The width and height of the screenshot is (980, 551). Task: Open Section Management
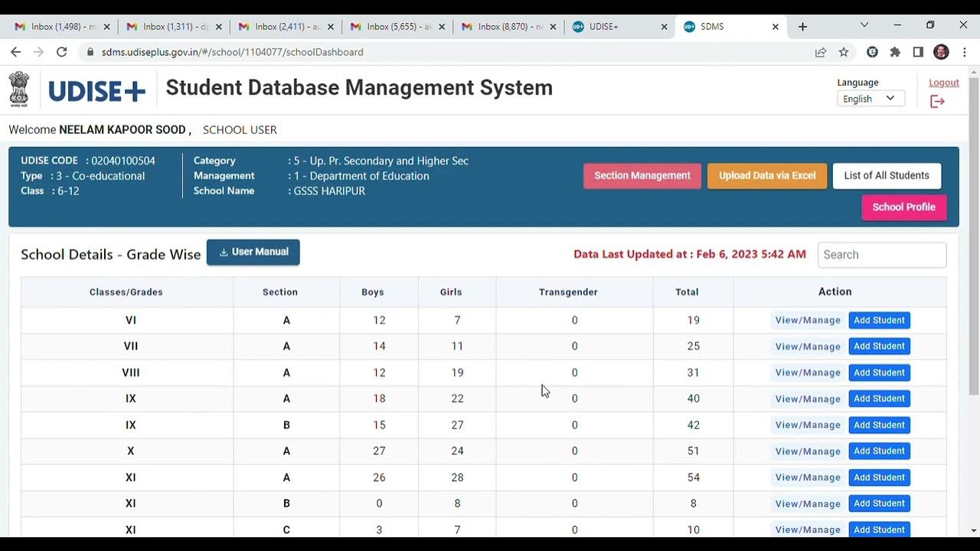[642, 176]
